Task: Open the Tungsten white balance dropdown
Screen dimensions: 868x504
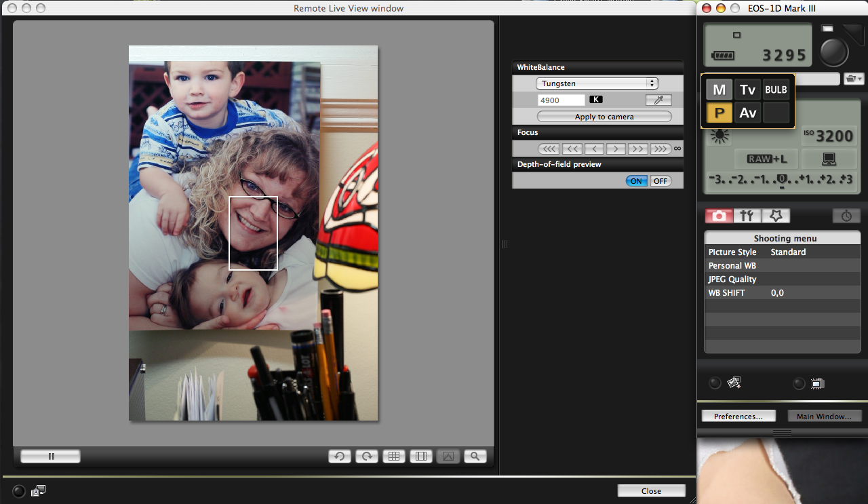Action: coord(597,83)
